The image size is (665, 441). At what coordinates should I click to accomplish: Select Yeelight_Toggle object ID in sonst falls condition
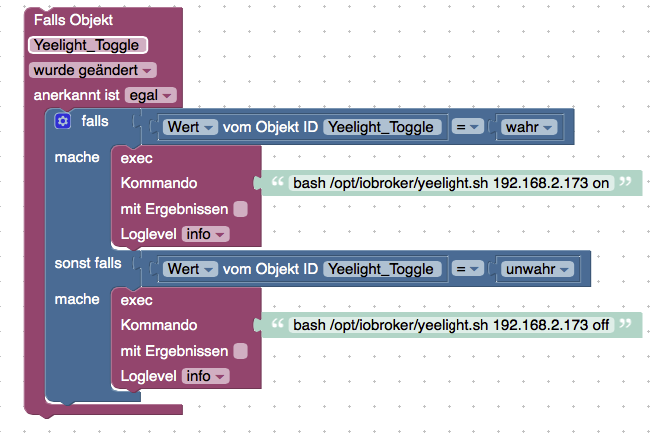click(x=382, y=269)
